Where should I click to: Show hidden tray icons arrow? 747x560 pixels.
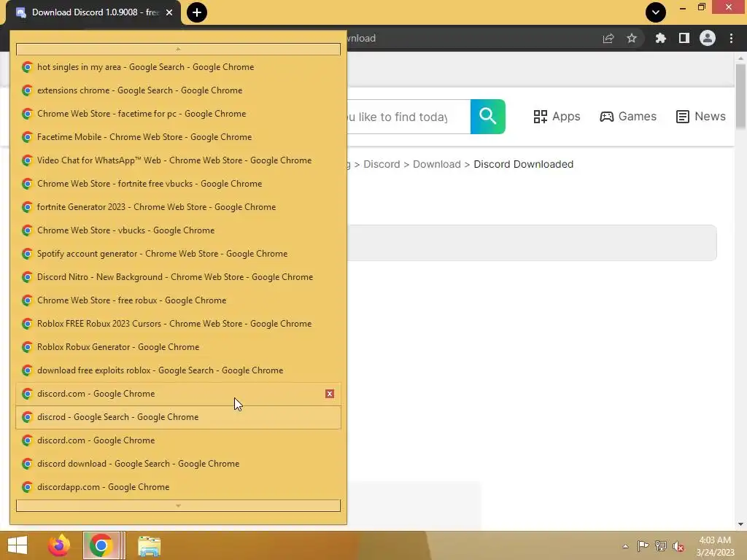[x=625, y=546]
